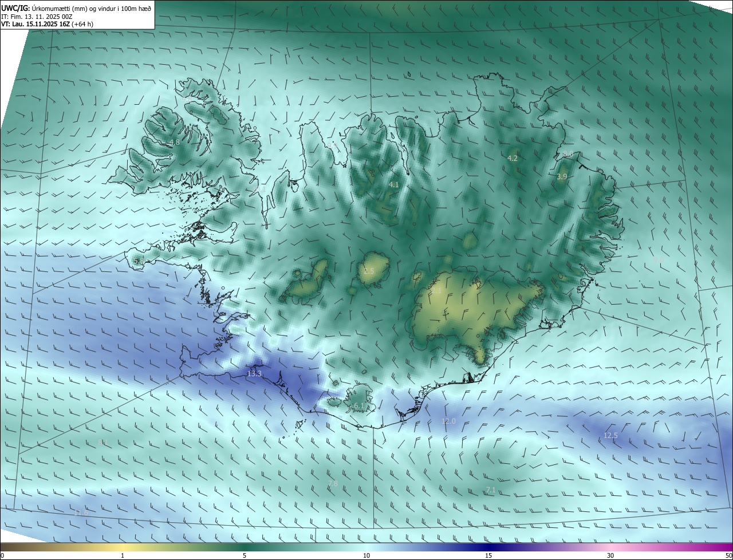Click the 8.1 value in the southwest sea
733x560 pixels.
coord(103,443)
